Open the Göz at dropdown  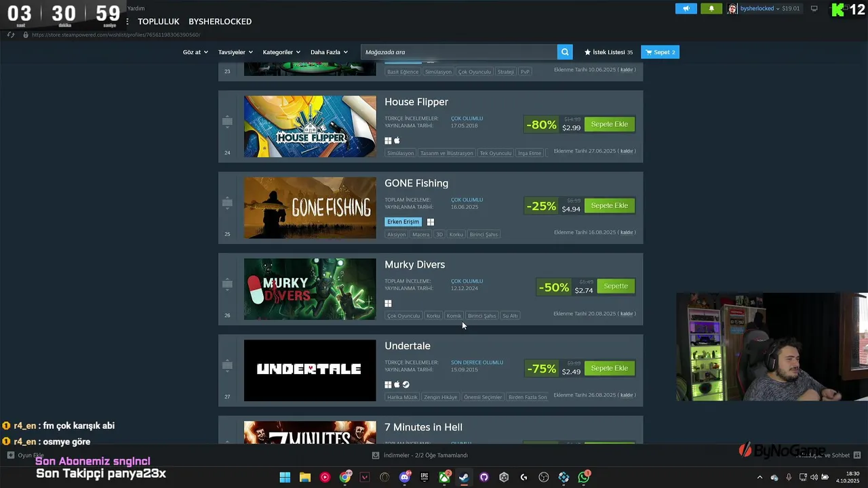(x=195, y=52)
